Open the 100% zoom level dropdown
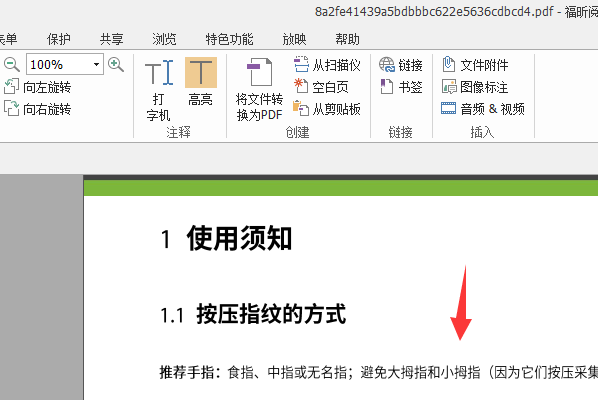 click(x=96, y=64)
